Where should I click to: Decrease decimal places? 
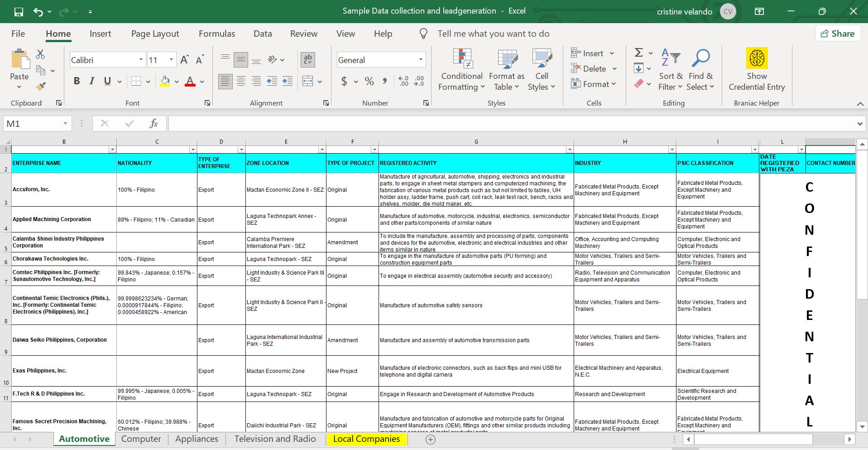pos(419,81)
